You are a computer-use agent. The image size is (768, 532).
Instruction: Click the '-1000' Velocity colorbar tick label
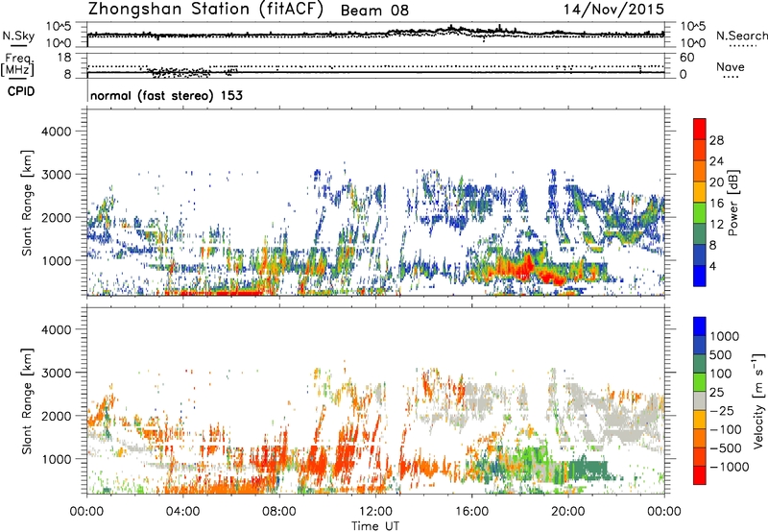point(729,467)
